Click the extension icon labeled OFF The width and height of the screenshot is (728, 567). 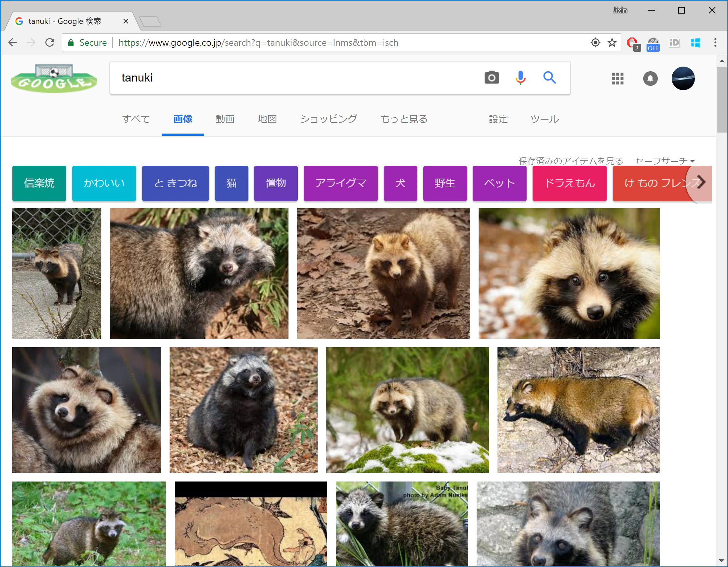click(653, 44)
